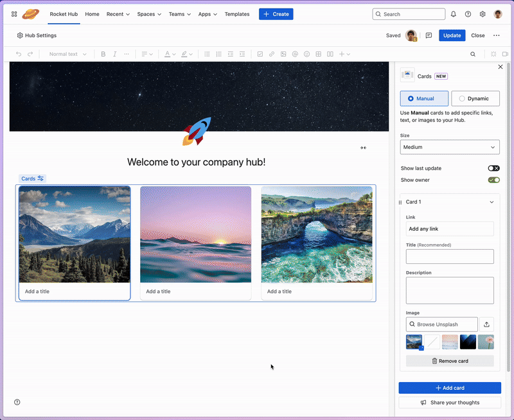Open the Teams menu
514x420 pixels.
(x=180, y=14)
